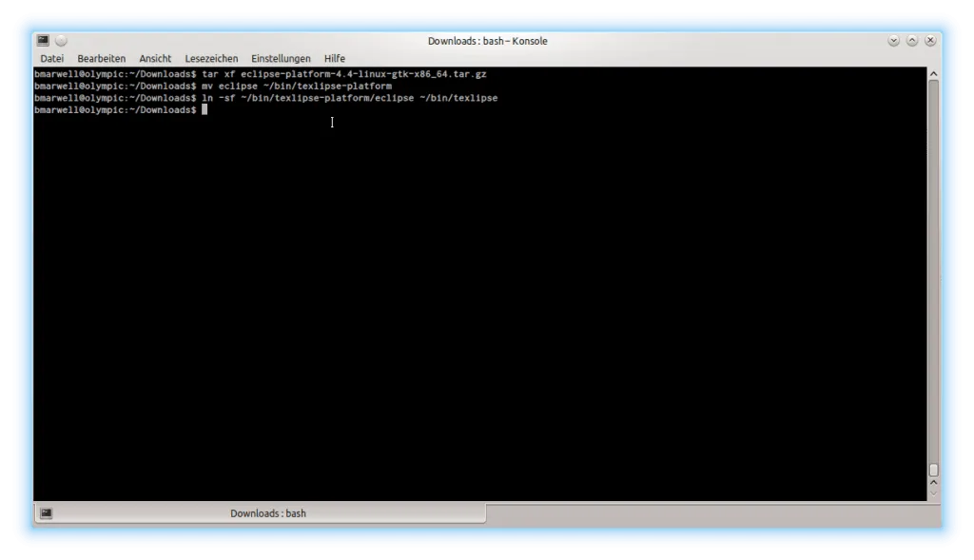Click the 'ln -sf' symlink command line
974x560 pixels.
point(350,98)
